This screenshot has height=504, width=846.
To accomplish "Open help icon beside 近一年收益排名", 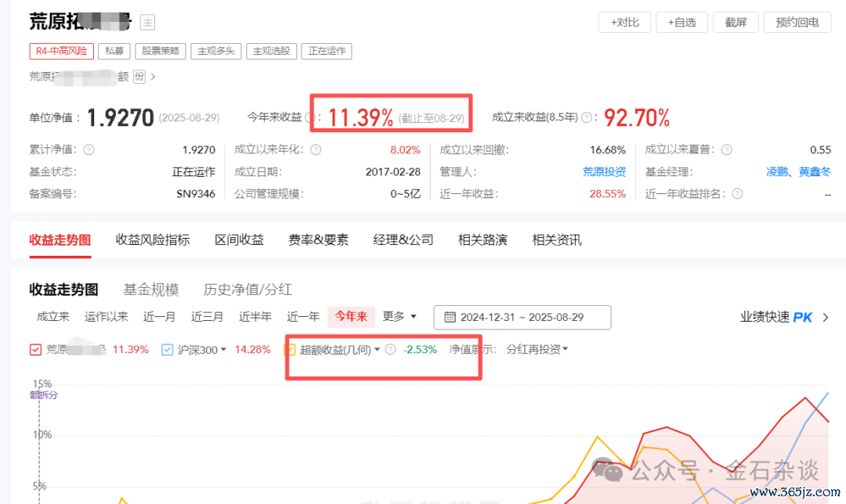I will [737, 194].
